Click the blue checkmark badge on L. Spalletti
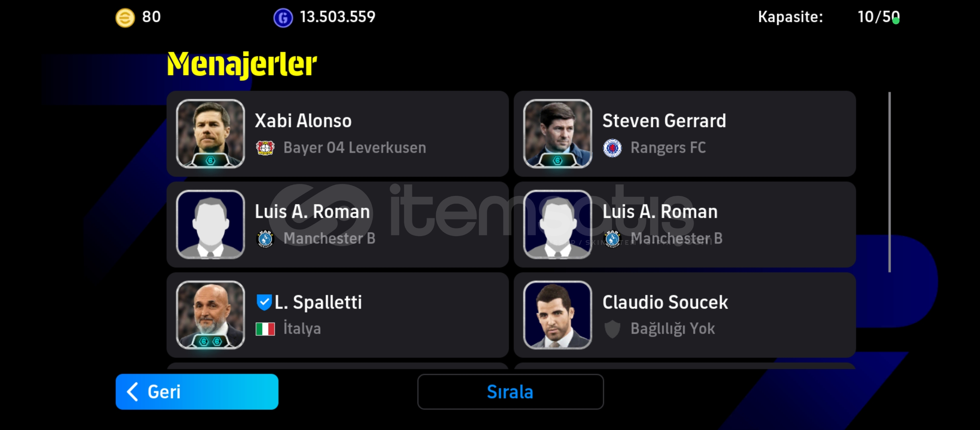 point(264,302)
